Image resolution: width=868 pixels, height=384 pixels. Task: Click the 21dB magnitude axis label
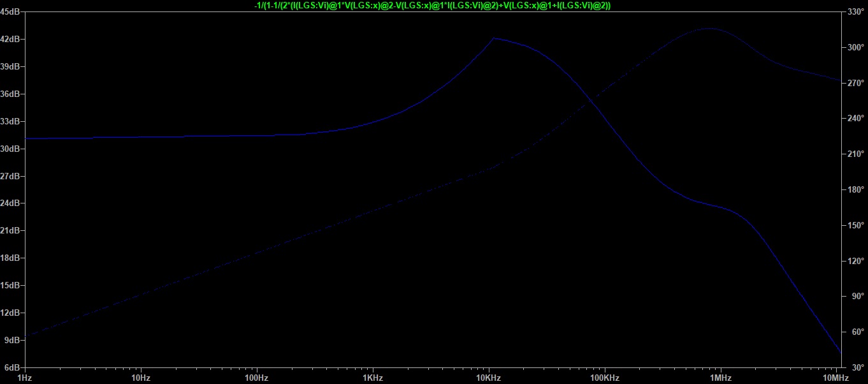(11, 230)
